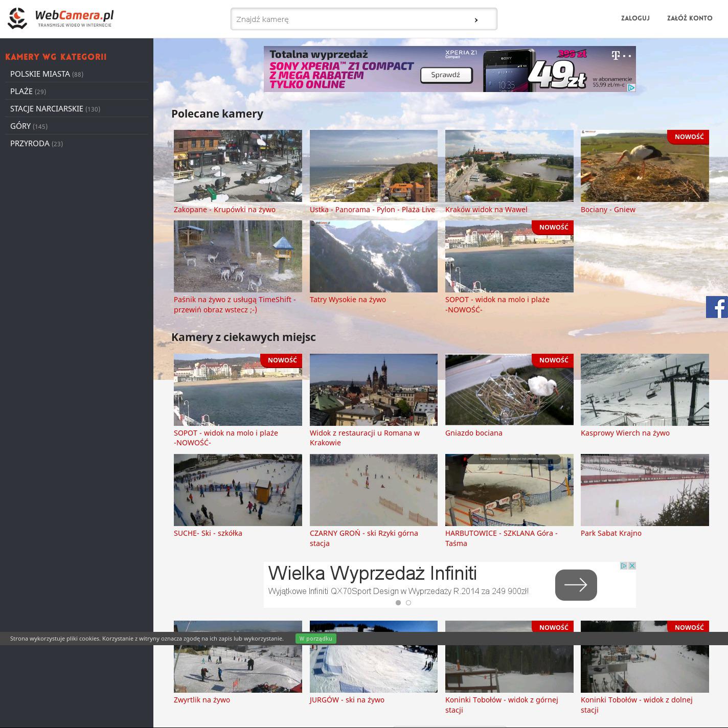The image size is (728, 728).
Task: Click the AdChoices icon on Sony banner
Action: [631, 88]
